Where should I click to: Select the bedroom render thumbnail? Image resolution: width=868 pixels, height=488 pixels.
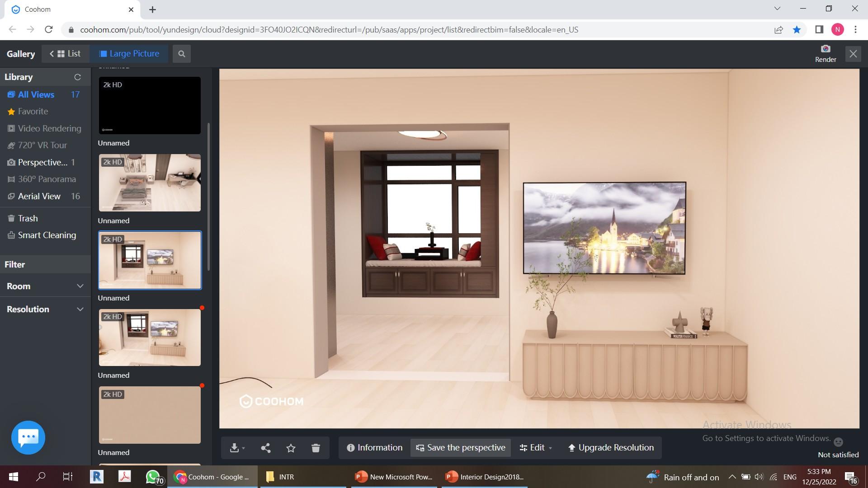[150, 183]
